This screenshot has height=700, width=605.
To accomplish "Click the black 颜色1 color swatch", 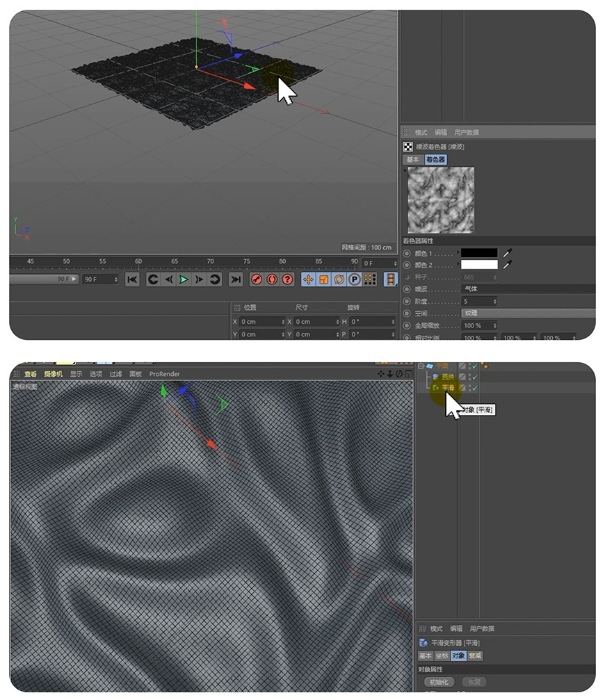I will [x=479, y=253].
